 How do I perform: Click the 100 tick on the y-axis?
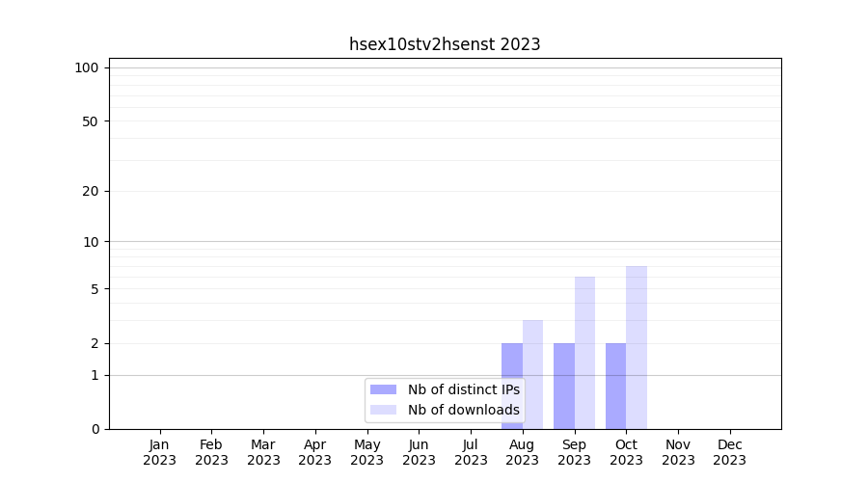tap(87, 67)
